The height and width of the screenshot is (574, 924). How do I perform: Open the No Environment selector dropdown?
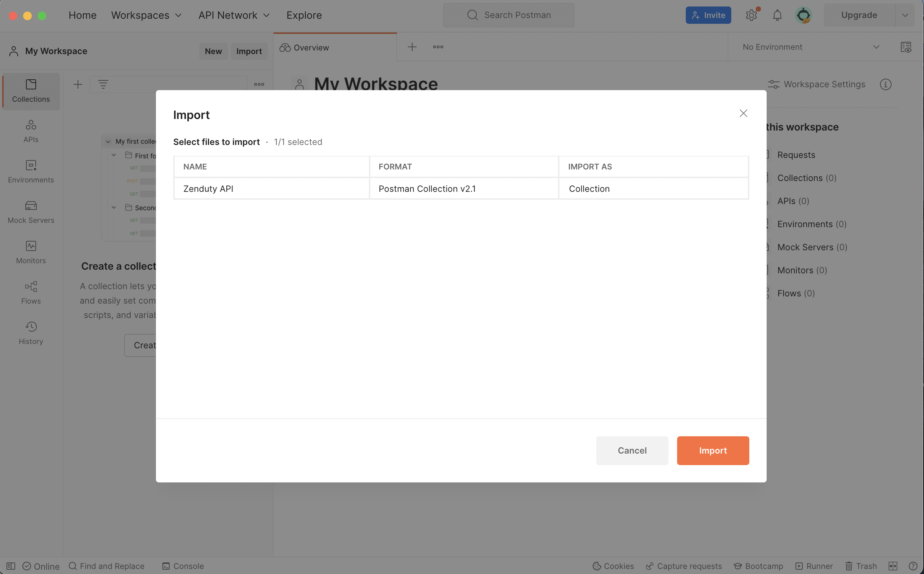click(x=811, y=47)
